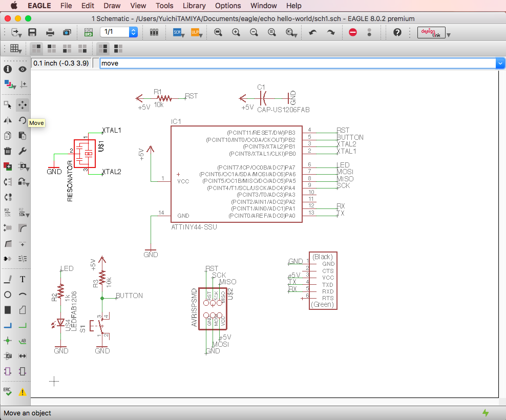Zoom in using magnifier plus icon
Screen dimensions: 506x420
coord(236,32)
